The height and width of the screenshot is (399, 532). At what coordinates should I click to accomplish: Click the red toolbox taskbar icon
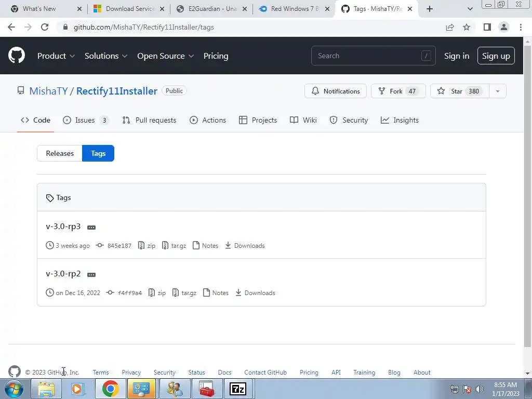(x=206, y=389)
